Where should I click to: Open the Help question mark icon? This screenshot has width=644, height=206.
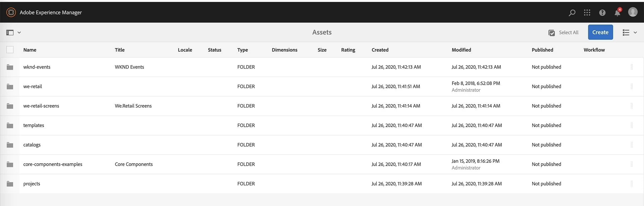coord(602,12)
